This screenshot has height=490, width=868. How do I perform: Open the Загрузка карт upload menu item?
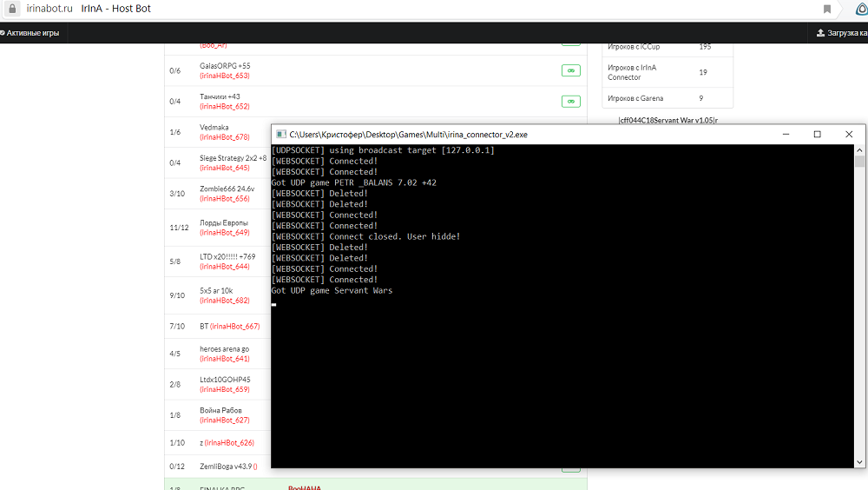point(842,33)
